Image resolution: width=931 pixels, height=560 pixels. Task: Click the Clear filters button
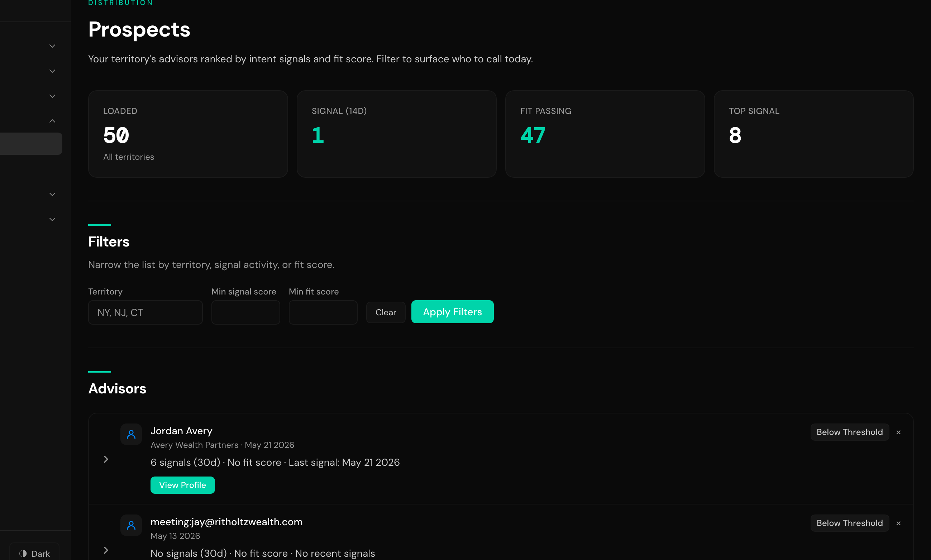(386, 312)
